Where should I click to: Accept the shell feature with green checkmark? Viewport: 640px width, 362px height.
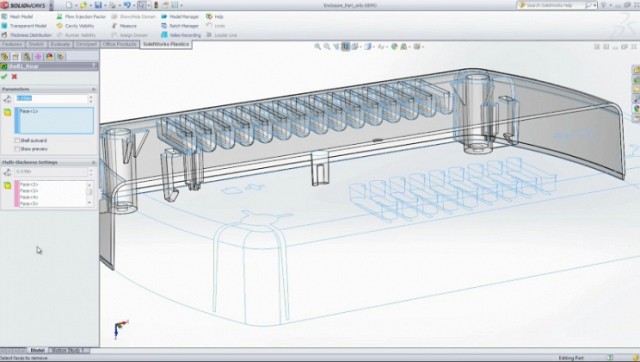click(x=4, y=76)
